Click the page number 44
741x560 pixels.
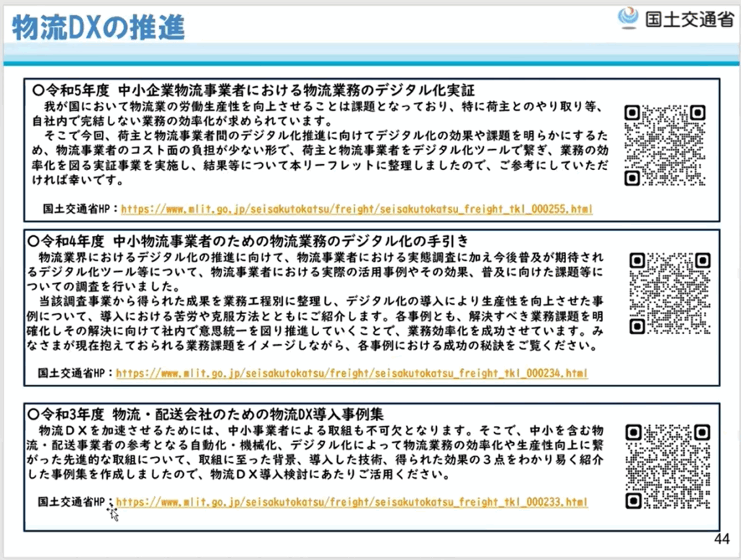click(x=722, y=539)
